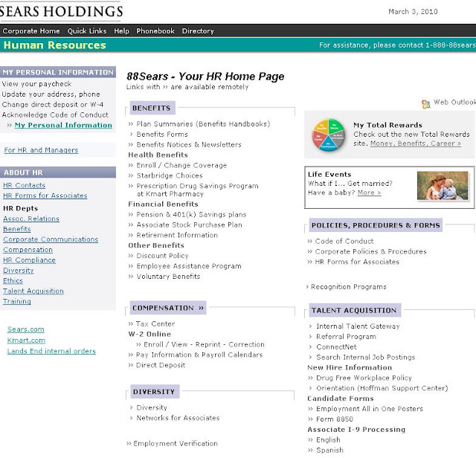The image size is (476, 458).
Task: Open Corporate Policies & Procedures
Action: [370, 251]
